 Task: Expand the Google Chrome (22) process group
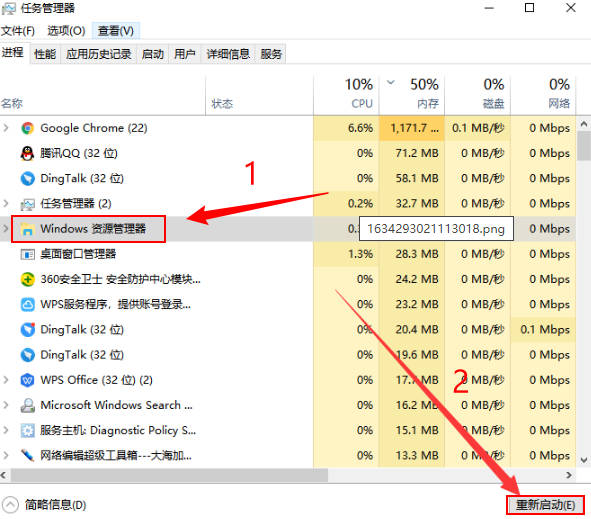[x=6, y=128]
